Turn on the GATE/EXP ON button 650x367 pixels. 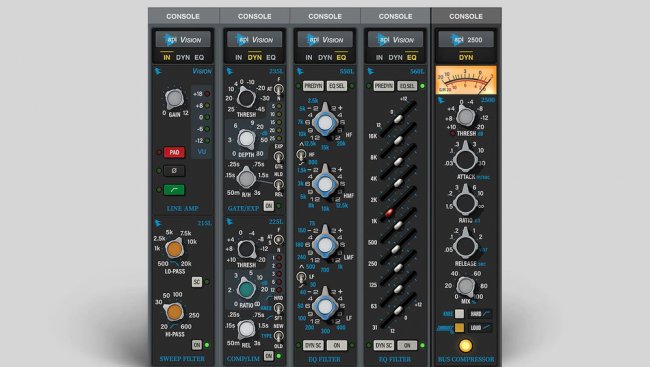coord(269,206)
